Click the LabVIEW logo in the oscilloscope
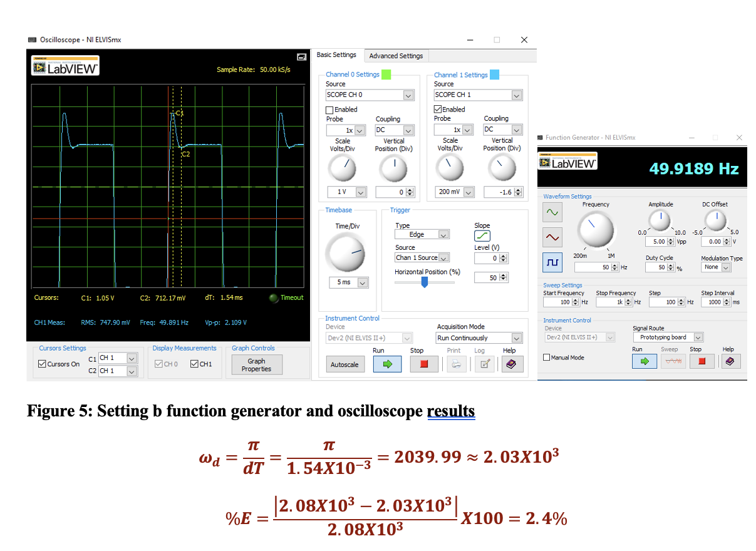This screenshot has height=551, width=756. [x=66, y=66]
